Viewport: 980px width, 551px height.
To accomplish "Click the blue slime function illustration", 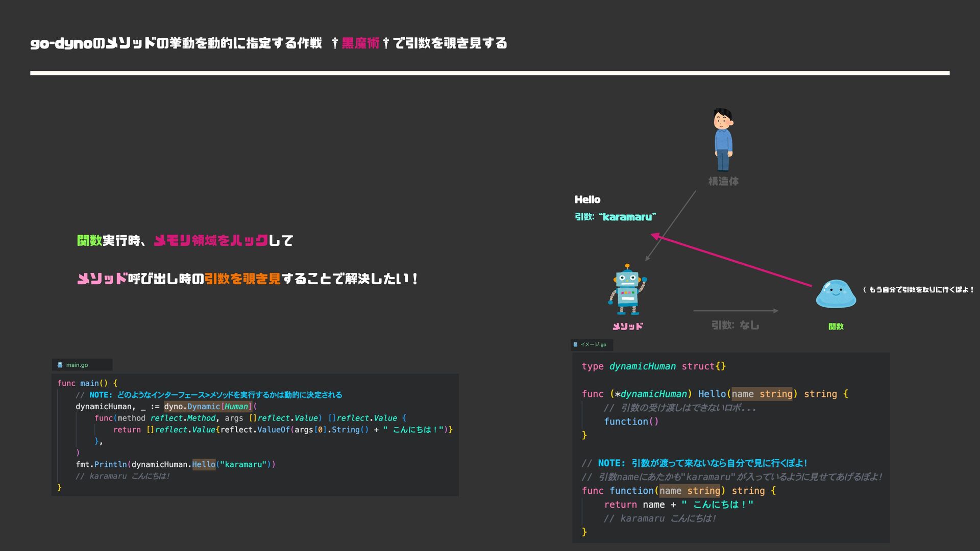I will [x=836, y=294].
